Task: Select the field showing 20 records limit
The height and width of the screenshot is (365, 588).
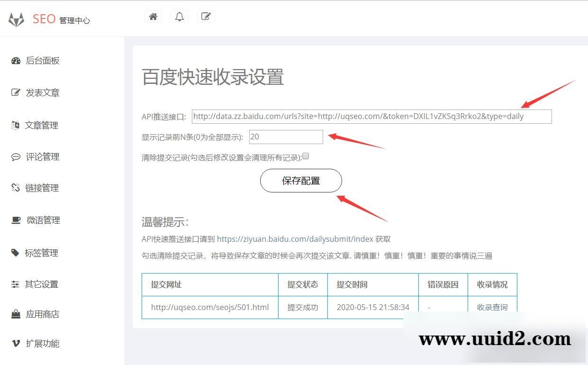Action: tap(286, 137)
